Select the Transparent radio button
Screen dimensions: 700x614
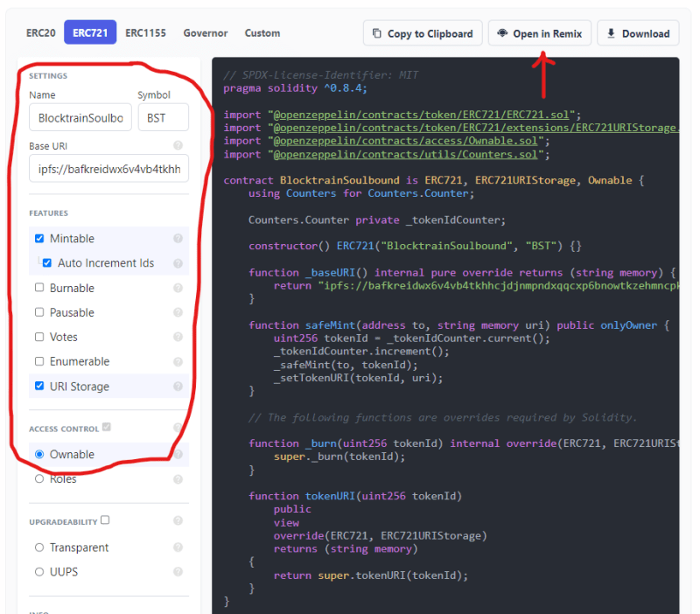click(x=39, y=548)
